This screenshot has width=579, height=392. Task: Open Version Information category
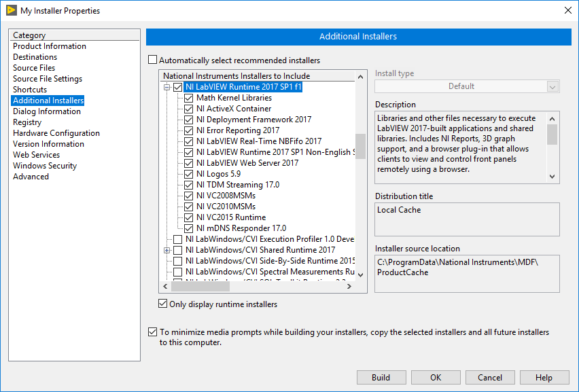[x=49, y=144]
